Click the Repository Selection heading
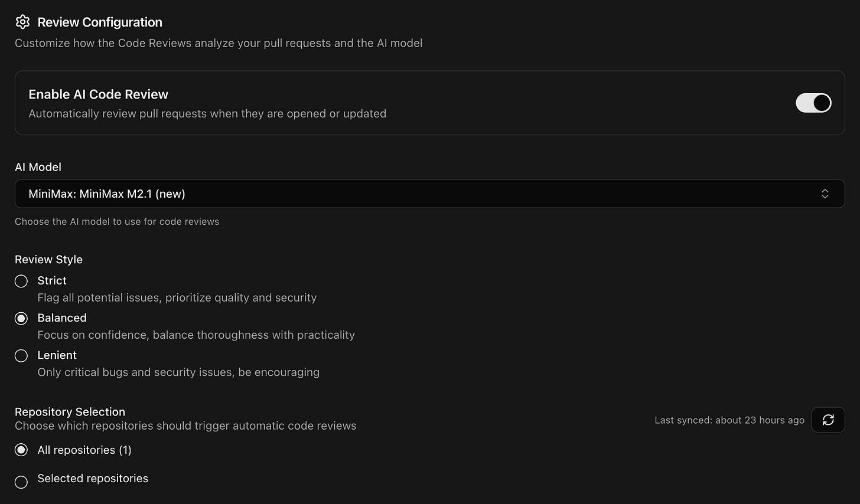The image size is (860, 504). [x=70, y=412]
